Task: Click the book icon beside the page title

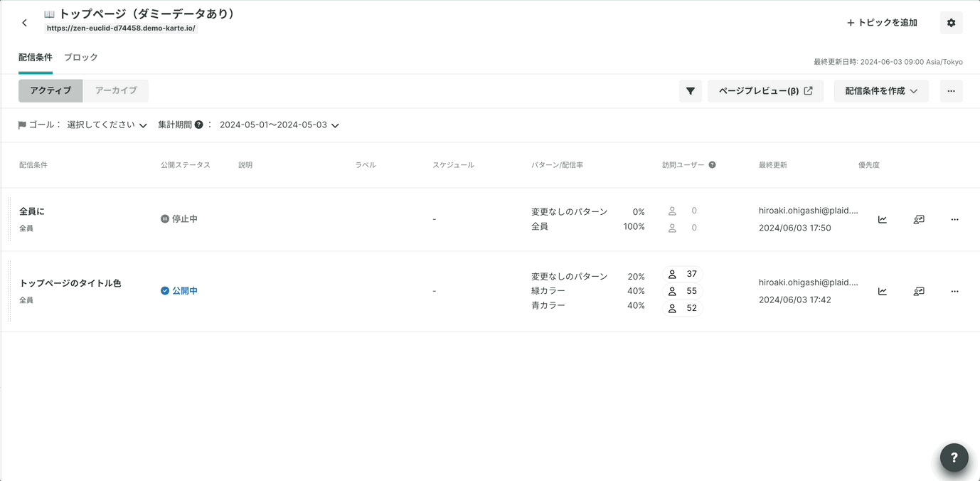Action: click(x=49, y=14)
